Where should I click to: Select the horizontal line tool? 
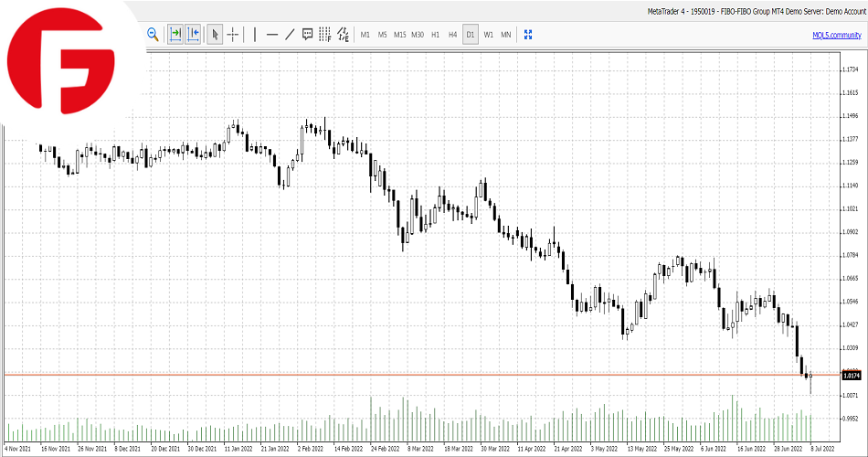tap(271, 35)
